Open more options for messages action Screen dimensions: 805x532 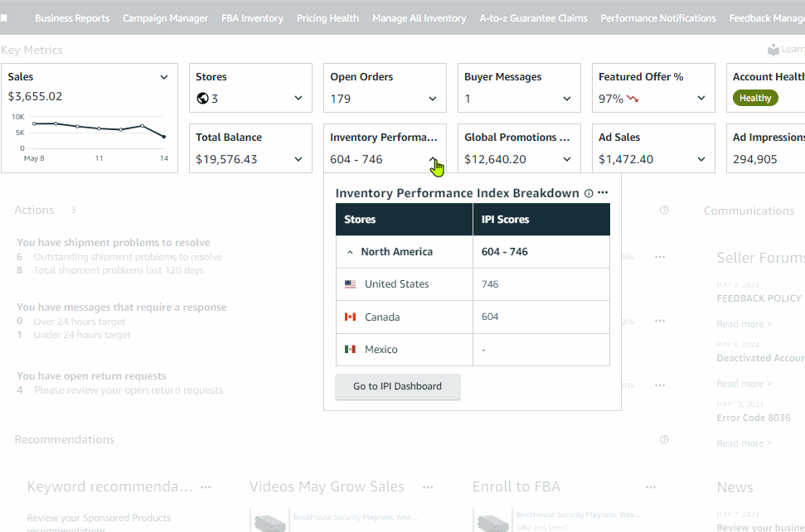pos(660,321)
